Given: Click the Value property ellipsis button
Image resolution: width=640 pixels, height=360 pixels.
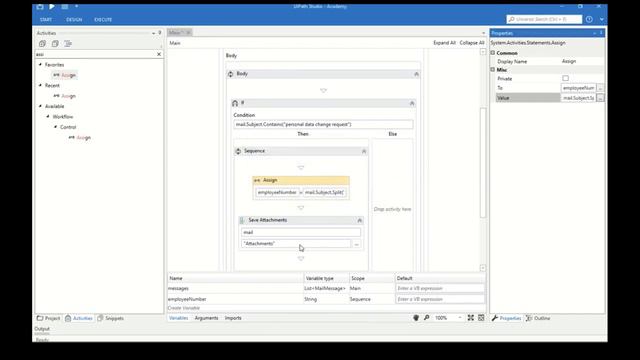Looking at the screenshot, I should 600,98.
